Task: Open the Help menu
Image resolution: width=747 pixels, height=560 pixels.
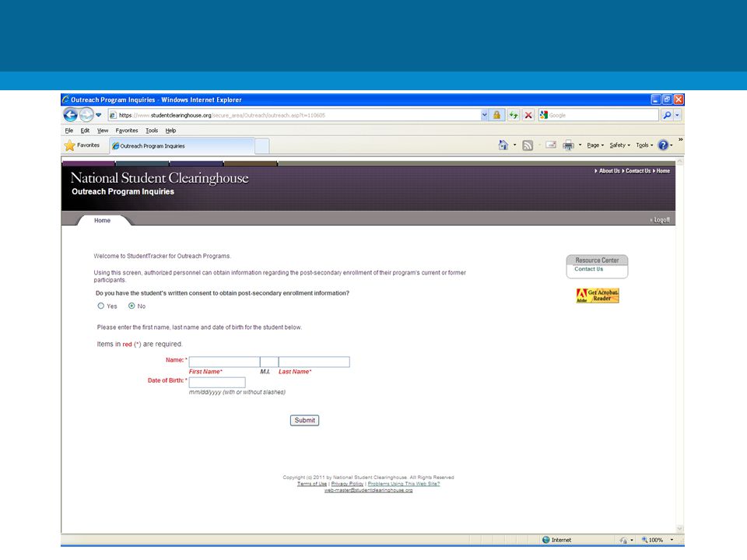Action: [x=170, y=131]
